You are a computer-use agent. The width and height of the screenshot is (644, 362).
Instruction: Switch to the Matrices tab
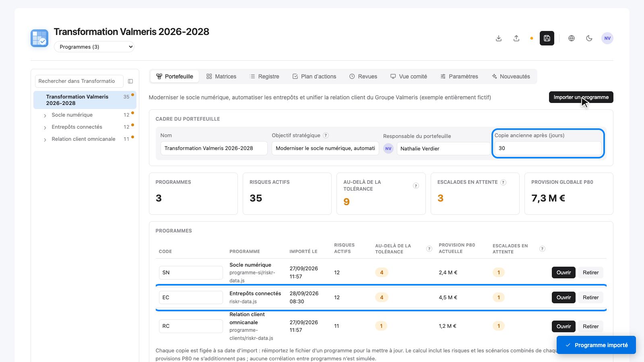coord(221,76)
